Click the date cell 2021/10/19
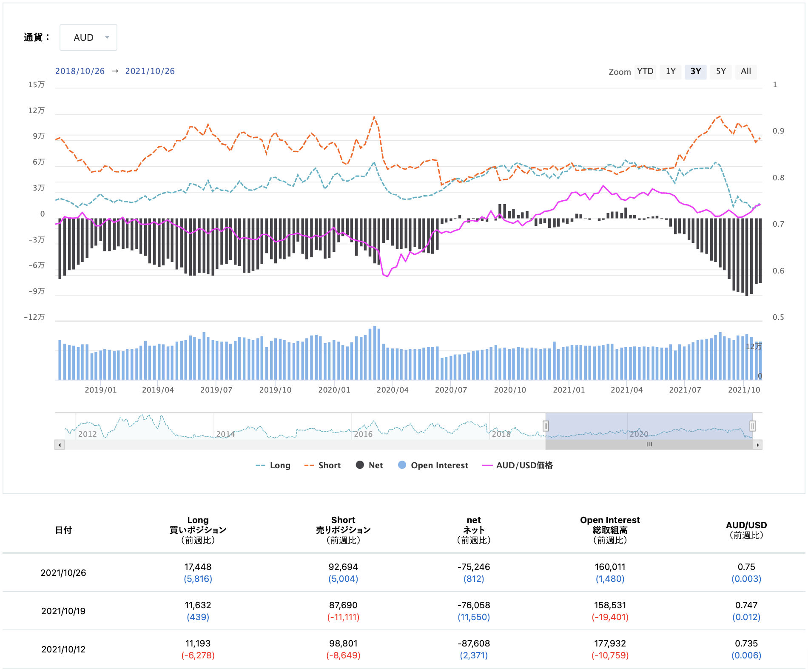 [x=63, y=611]
